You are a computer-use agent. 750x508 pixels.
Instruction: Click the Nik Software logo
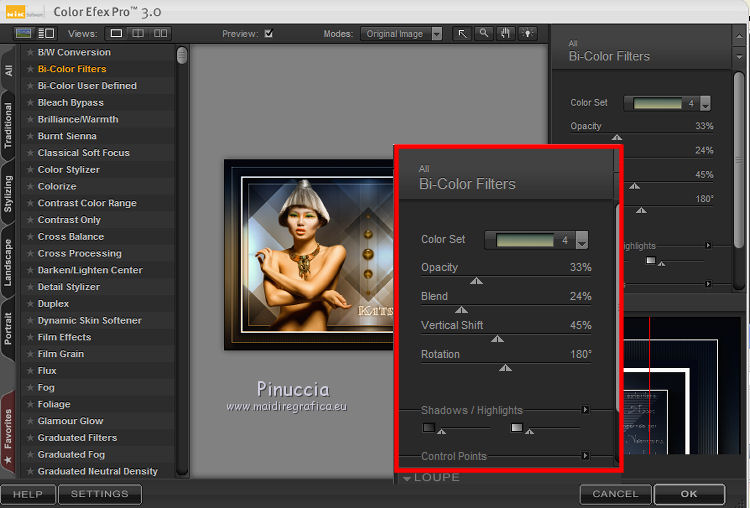[x=24, y=12]
